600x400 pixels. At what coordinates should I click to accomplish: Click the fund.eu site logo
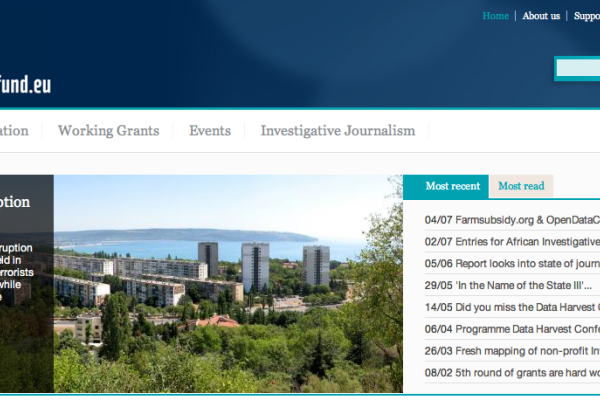[x=25, y=84]
